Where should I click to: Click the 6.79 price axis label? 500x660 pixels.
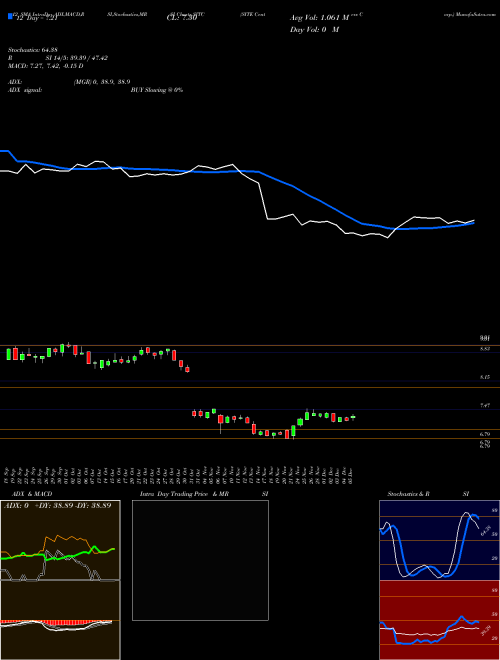click(485, 434)
